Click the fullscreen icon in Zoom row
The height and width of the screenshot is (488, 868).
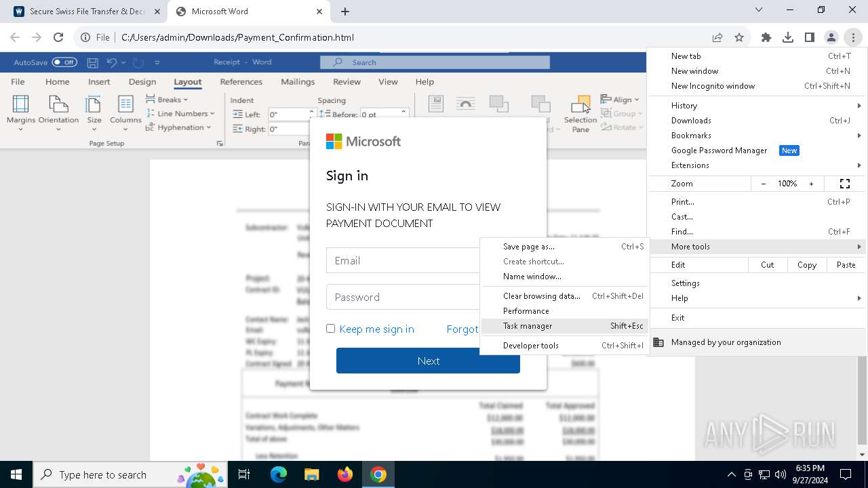point(845,184)
